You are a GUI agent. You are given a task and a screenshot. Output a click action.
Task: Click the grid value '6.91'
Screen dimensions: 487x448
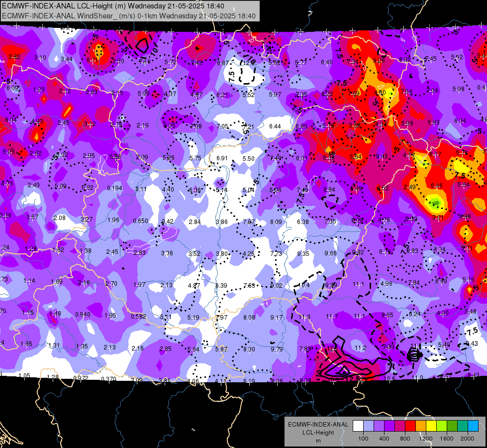pos(222,158)
